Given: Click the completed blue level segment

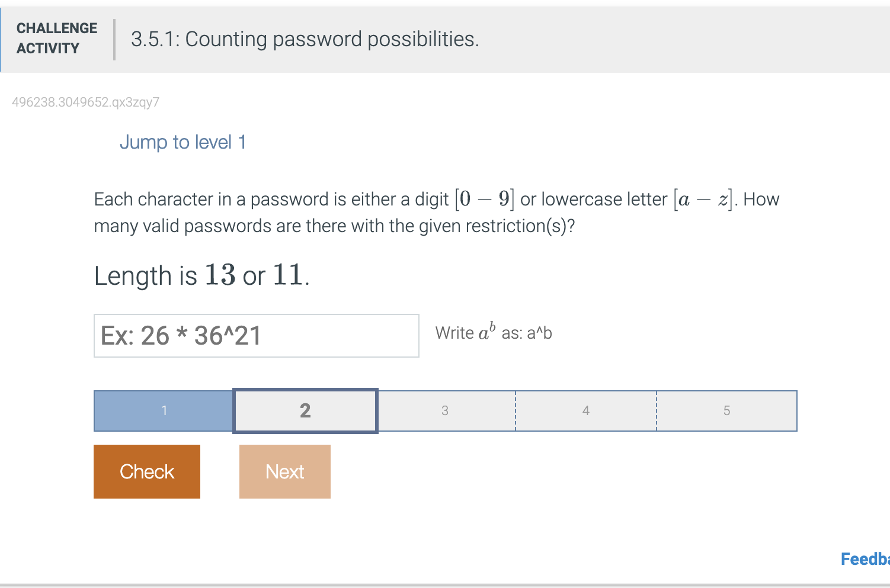Looking at the screenshot, I should point(164,410).
